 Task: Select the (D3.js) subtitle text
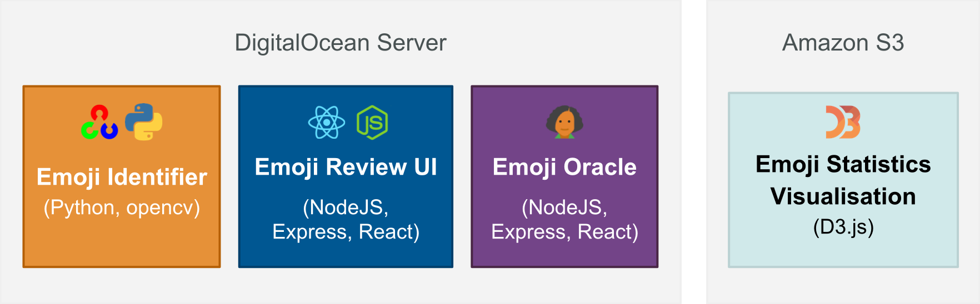pyautogui.click(x=843, y=227)
